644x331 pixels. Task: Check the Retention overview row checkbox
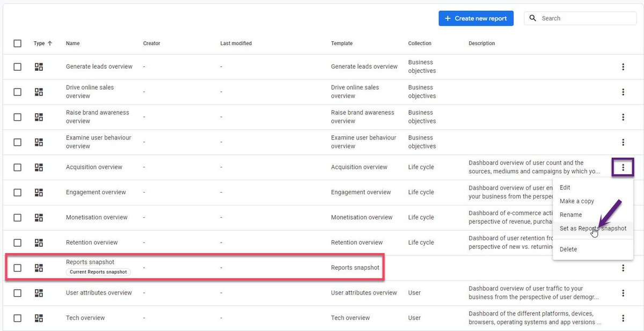tap(18, 242)
